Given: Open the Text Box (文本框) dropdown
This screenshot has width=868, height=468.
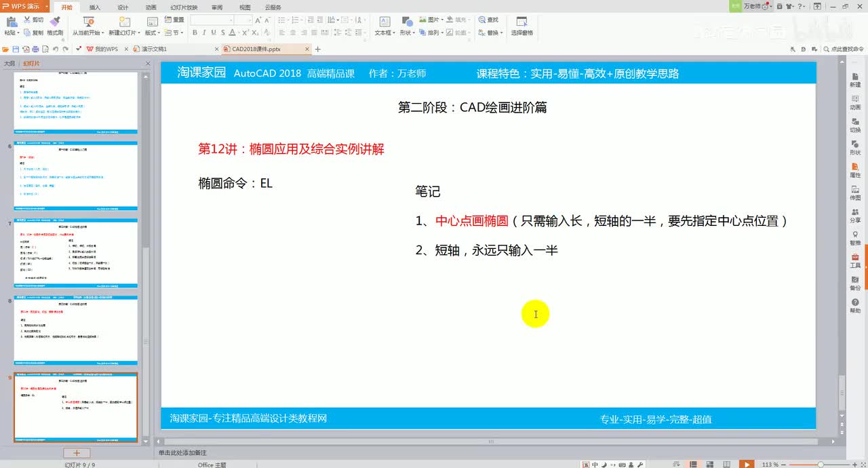Looking at the screenshot, I should click(384, 33).
